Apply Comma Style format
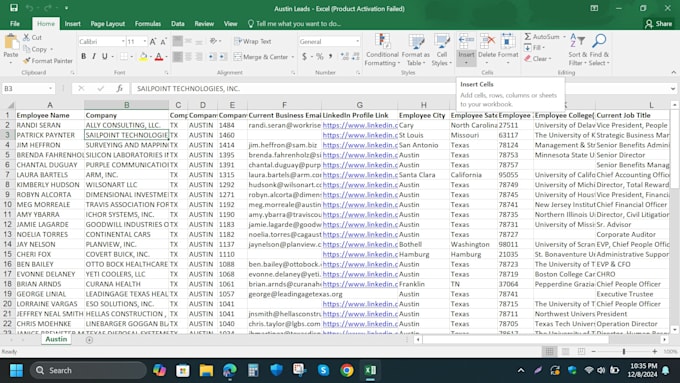 pyautogui.click(x=330, y=56)
